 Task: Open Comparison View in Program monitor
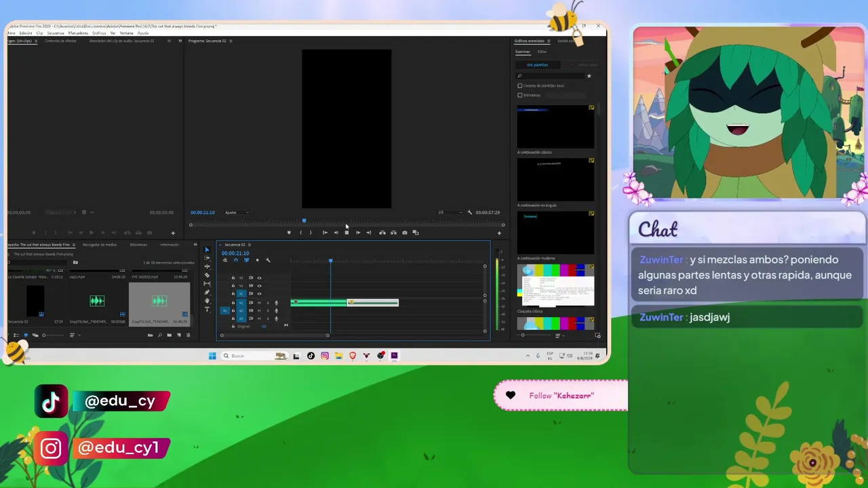pos(416,232)
